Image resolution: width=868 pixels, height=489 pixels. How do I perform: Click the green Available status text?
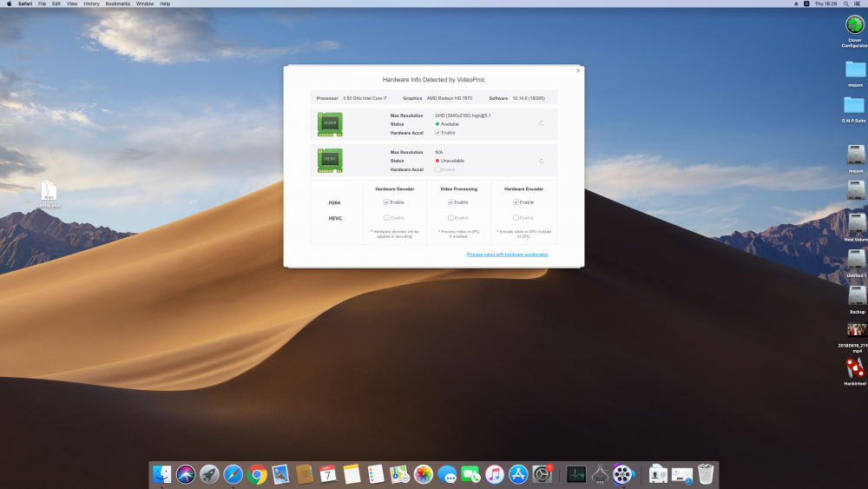pos(450,124)
